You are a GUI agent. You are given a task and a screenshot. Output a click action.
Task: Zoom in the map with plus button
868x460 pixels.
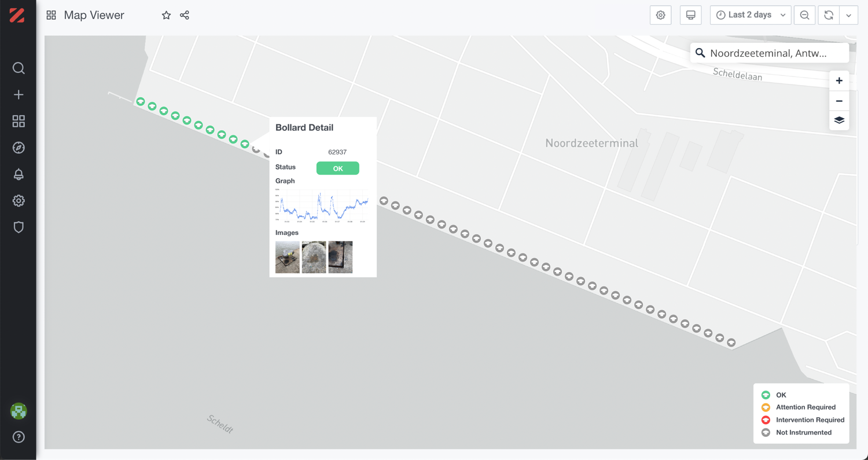tap(839, 81)
